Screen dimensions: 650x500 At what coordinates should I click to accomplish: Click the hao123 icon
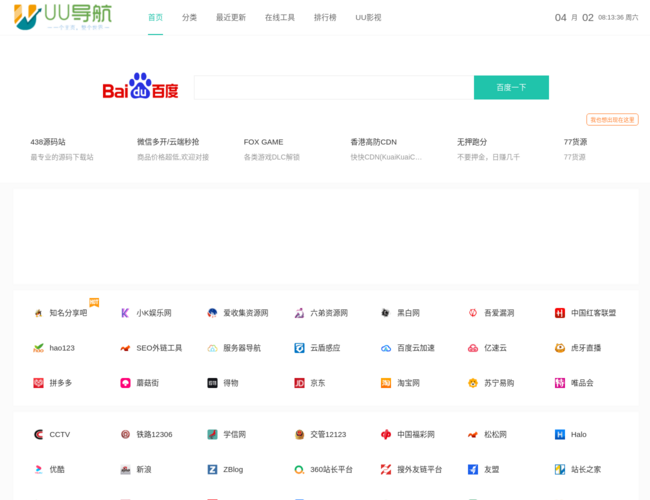point(39,348)
